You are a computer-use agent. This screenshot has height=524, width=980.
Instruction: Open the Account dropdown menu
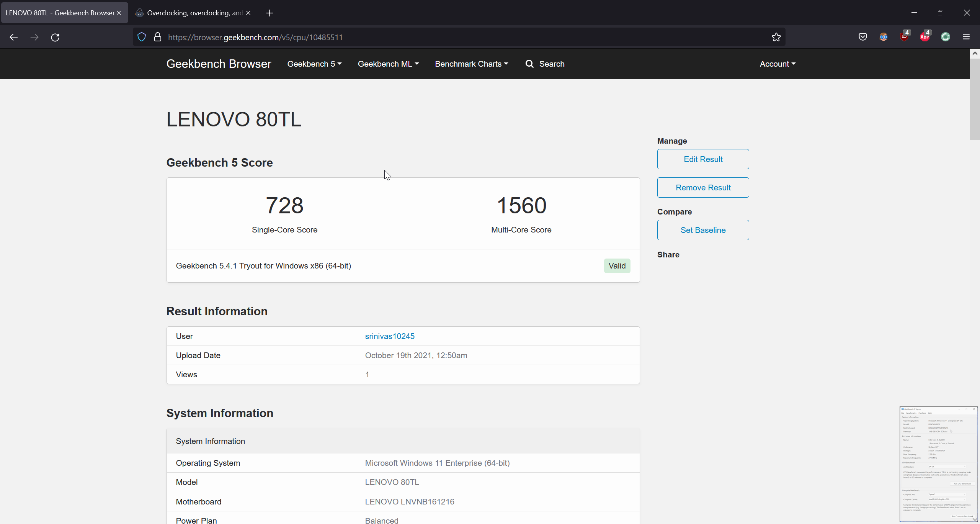click(777, 64)
